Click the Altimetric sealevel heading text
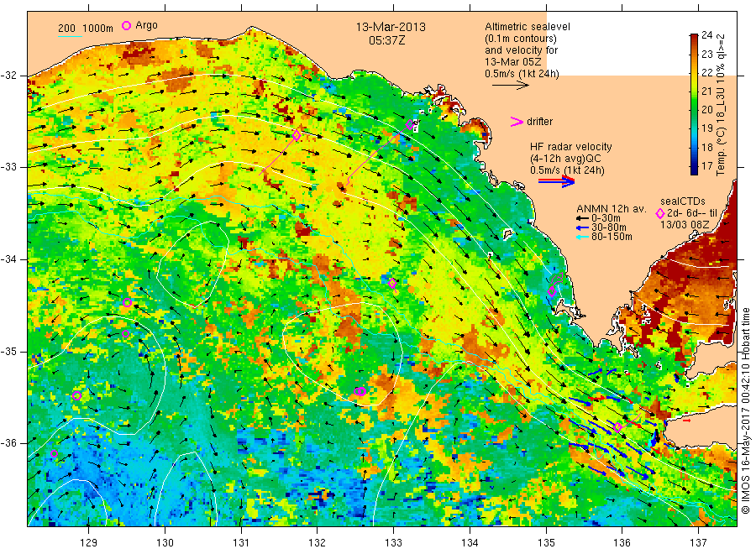Viewport: 756px width, 554px height. pos(528,27)
